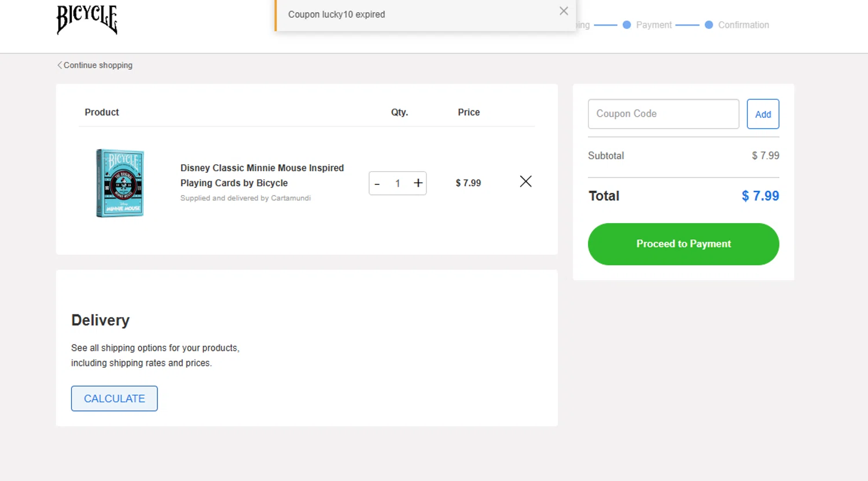Focus the Coupon Code input field
The width and height of the screenshot is (868, 481).
click(663, 114)
